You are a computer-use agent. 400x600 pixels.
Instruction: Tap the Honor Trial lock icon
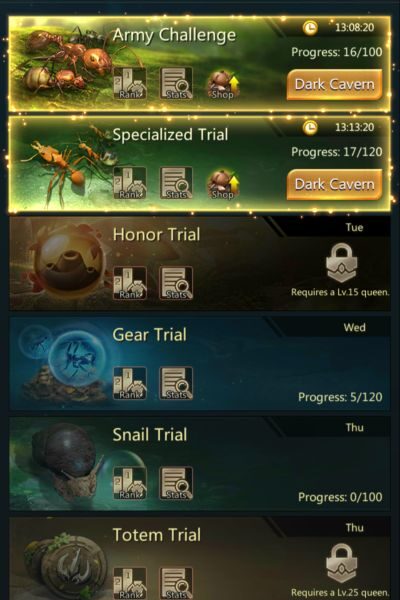tap(341, 263)
